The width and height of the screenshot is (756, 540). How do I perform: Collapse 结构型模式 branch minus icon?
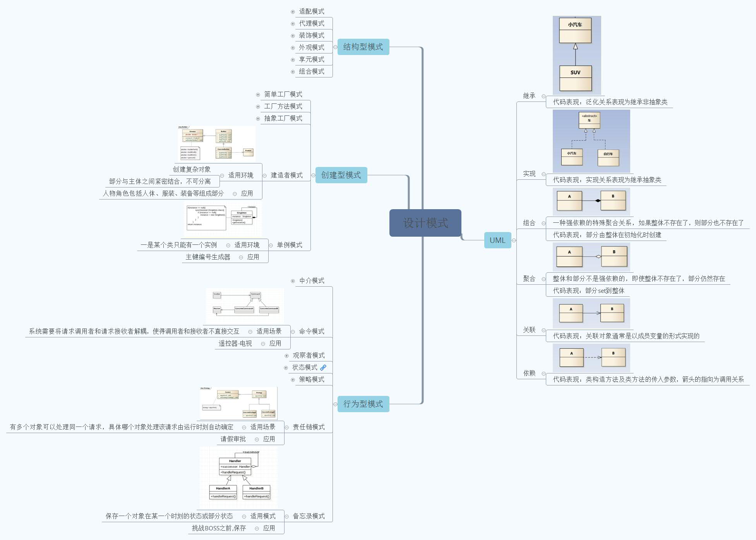point(335,47)
